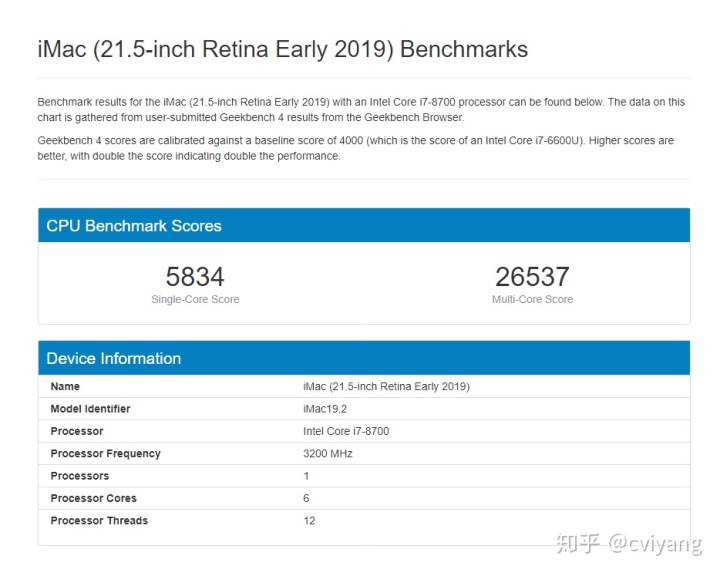Click the iMac Benchmarks page title
This screenshot has width=720, height=576.
282,50
